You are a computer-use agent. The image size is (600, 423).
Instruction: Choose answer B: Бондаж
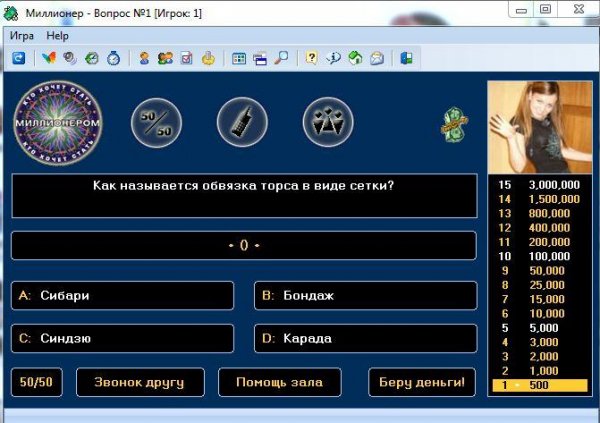click(x=365, y=296)
